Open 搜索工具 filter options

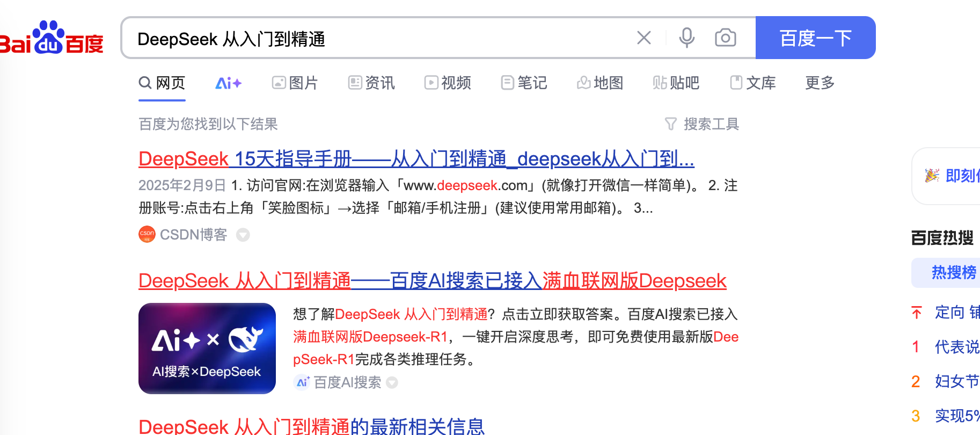tap(702, 124)
